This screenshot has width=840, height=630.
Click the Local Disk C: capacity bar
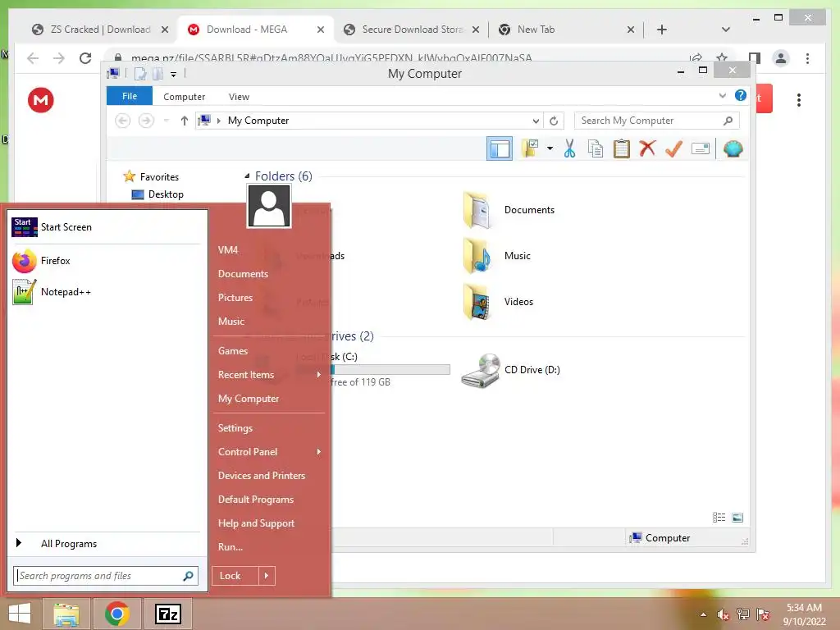pos(390,370)
